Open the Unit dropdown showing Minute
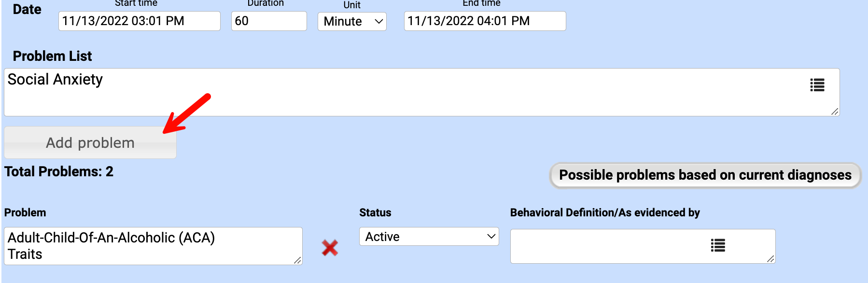Viewport: 868px width, 283px height. click(x=352, y=21)
